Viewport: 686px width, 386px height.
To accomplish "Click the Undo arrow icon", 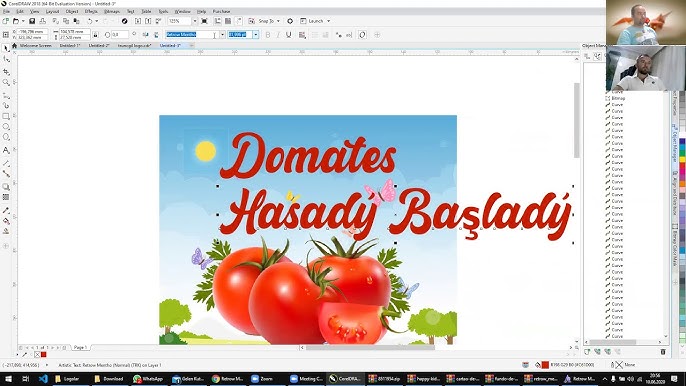I will (89, 21).
